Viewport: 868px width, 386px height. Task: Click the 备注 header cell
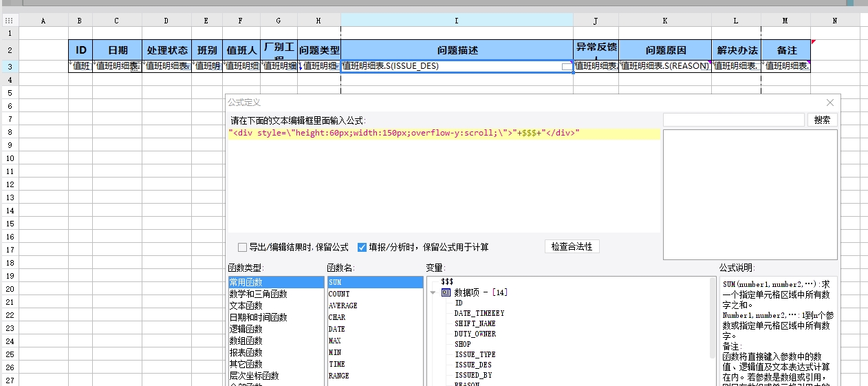tap(786, 50)
